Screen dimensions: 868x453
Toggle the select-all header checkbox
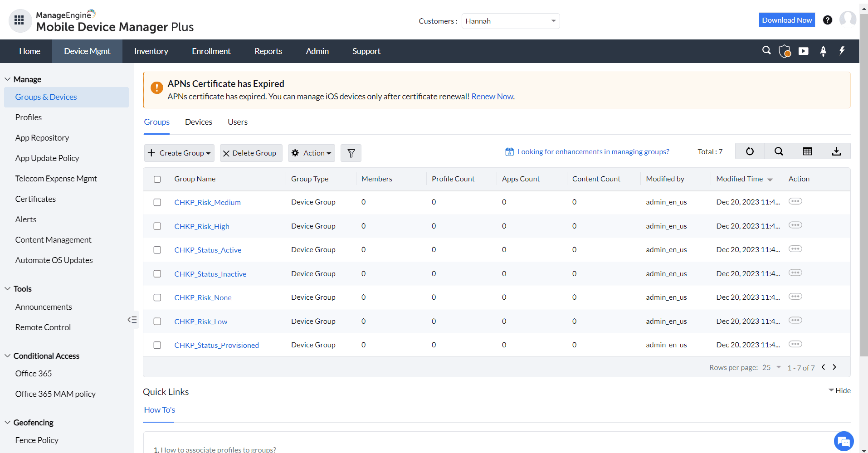[157, 179]
